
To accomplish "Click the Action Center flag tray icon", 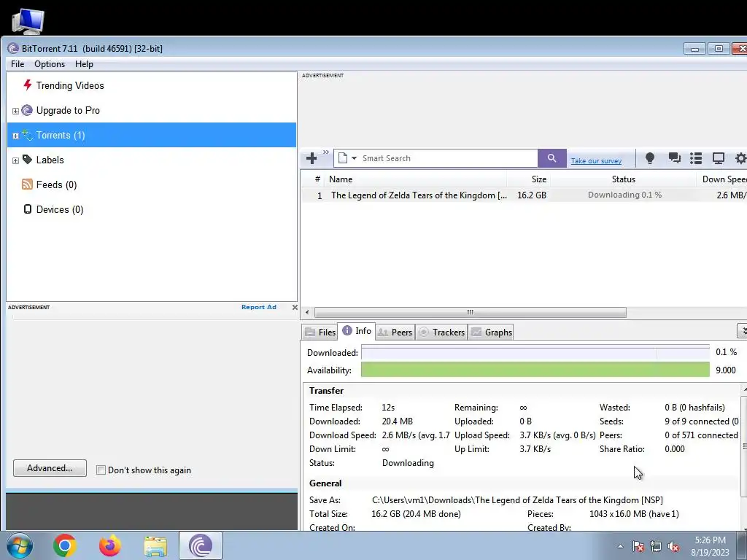I will (638, 547).
